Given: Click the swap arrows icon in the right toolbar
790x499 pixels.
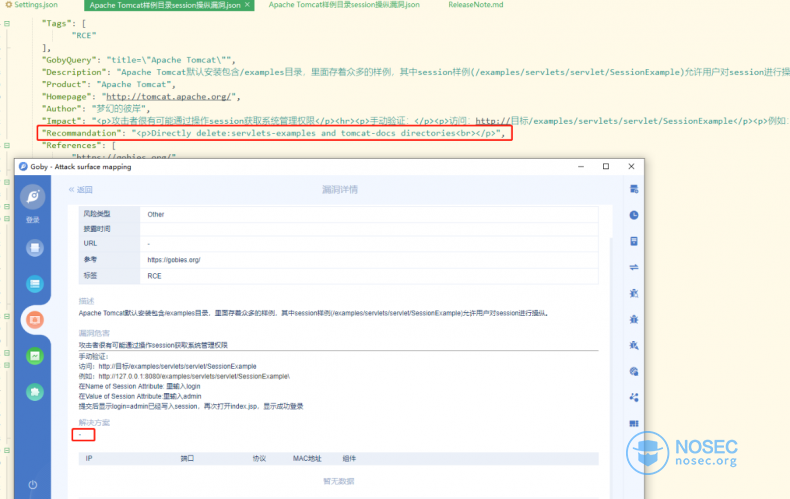Looking at the screenshot, I should 634,267.
